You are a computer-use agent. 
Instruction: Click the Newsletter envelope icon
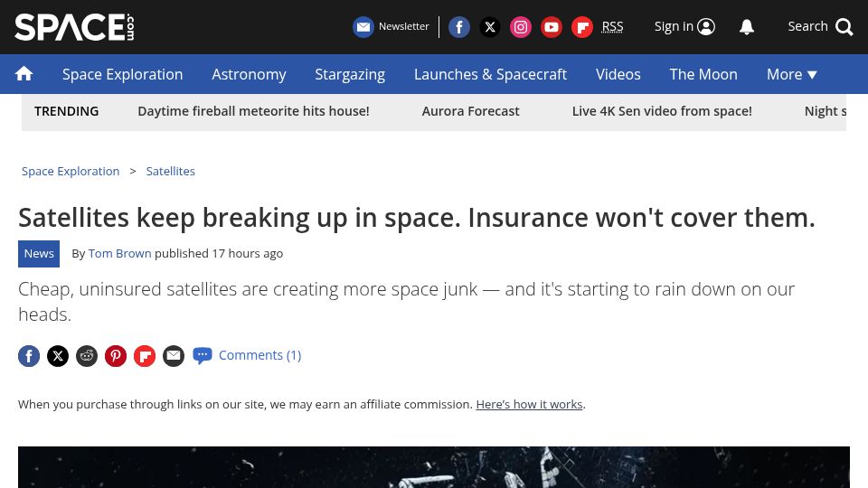tap(363, 26)
